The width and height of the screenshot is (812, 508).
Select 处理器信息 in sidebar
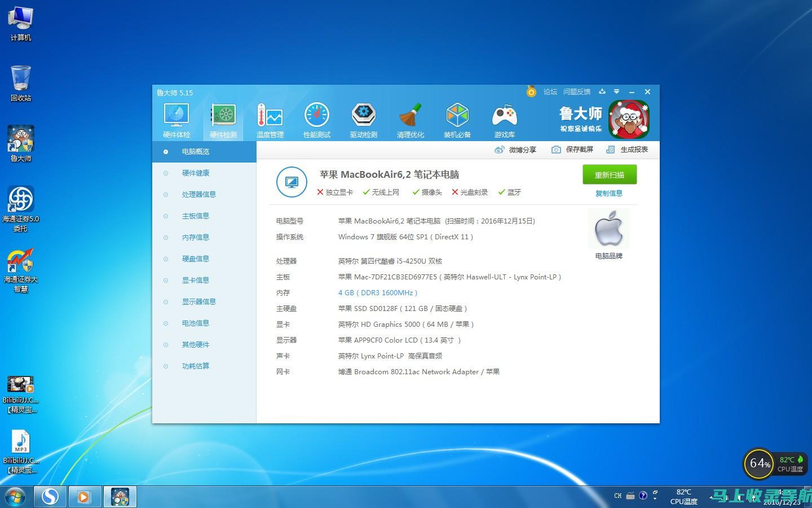204,194
